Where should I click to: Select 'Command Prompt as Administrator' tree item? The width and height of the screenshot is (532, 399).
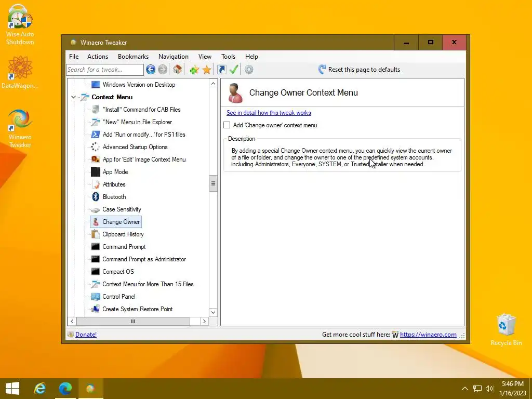click(144, 259)
